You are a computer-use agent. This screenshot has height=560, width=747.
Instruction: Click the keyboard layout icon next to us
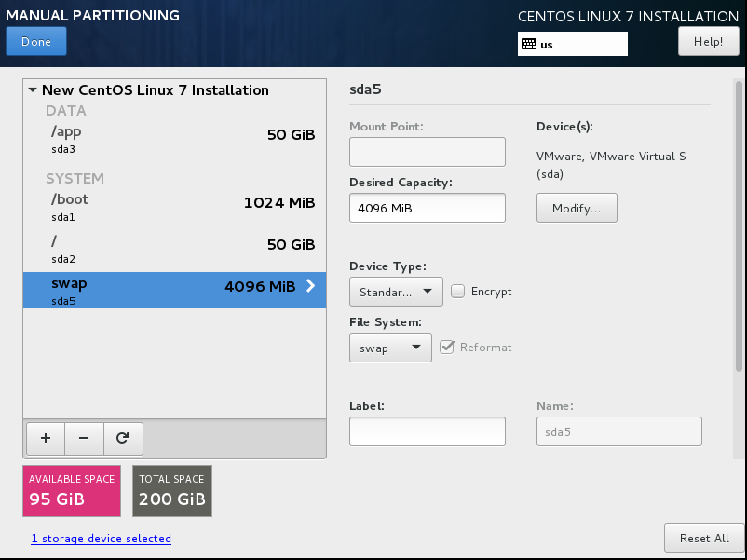pos(529,45)
